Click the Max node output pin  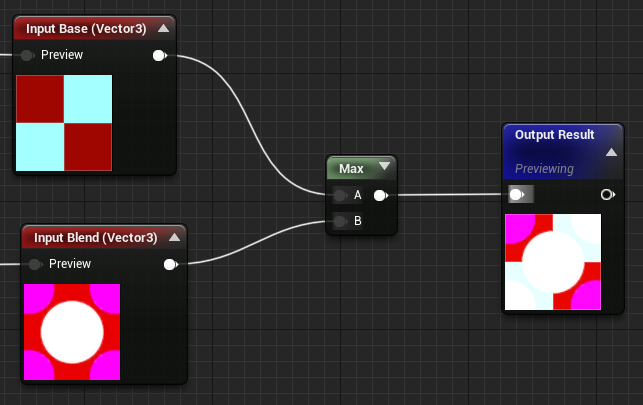click(381, 196)
